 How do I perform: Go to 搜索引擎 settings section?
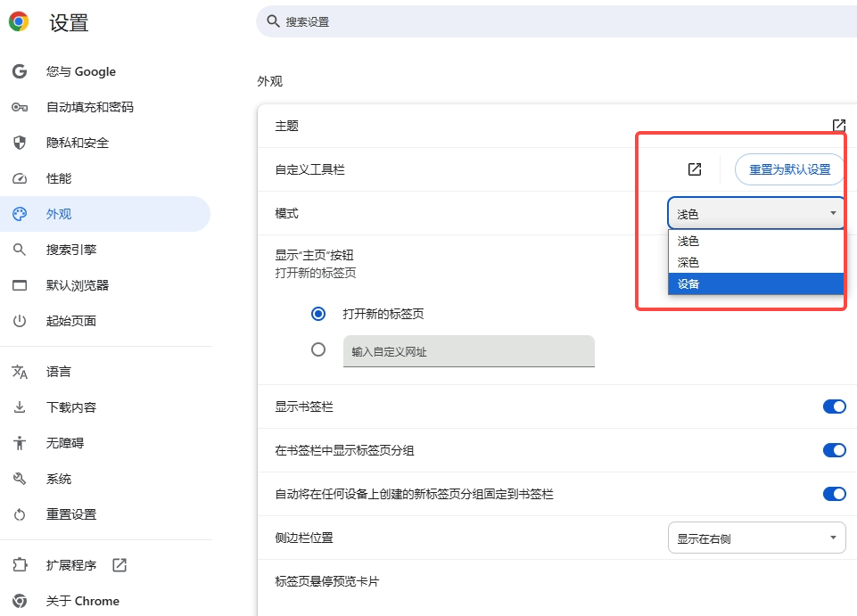(x=71, y=250)
